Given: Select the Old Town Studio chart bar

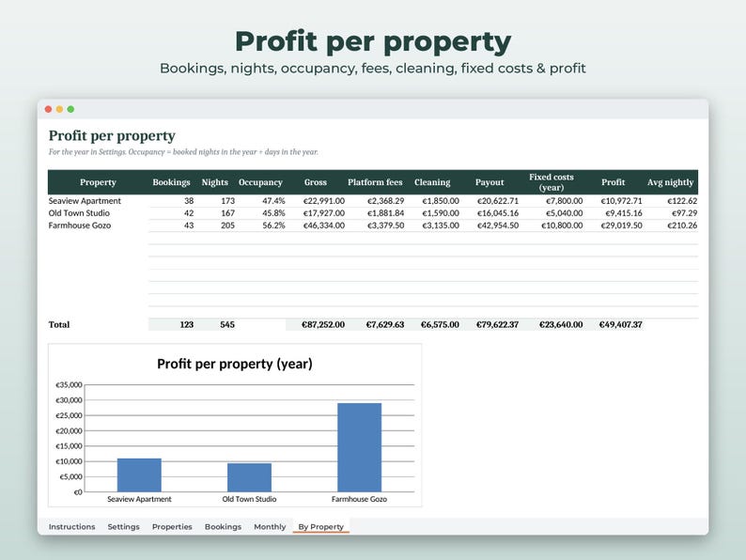Looking at the screenshot, I should 249,477.
